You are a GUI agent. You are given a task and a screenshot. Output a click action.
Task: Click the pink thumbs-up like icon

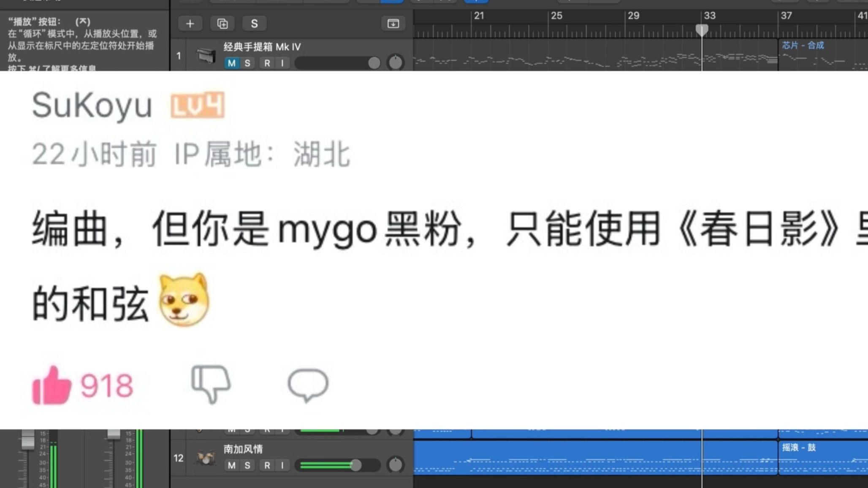52,385
